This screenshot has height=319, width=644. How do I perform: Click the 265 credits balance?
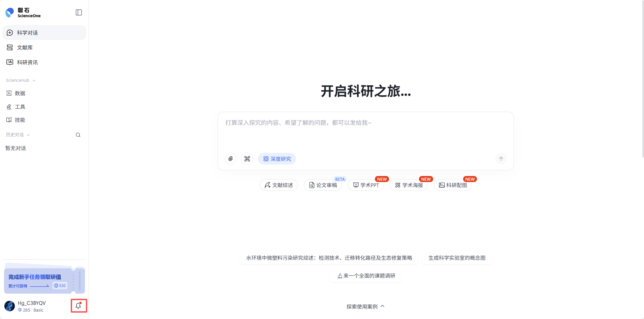point(24,310)
